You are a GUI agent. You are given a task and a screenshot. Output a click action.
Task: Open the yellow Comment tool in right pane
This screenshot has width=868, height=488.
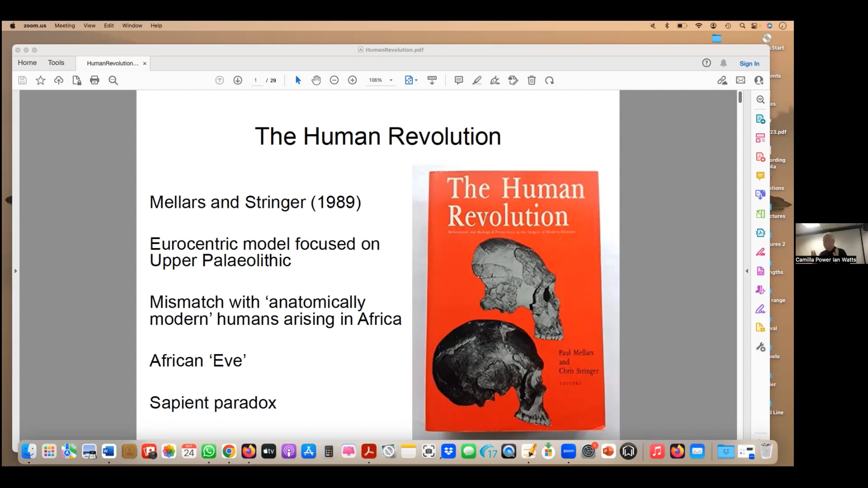(760, 176)
